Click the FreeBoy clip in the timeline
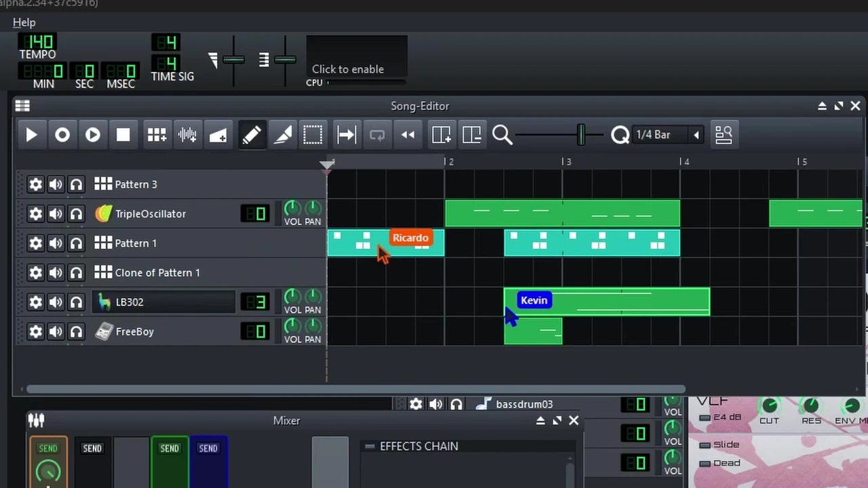Viewport: 868px width, 488px height. 533,331
